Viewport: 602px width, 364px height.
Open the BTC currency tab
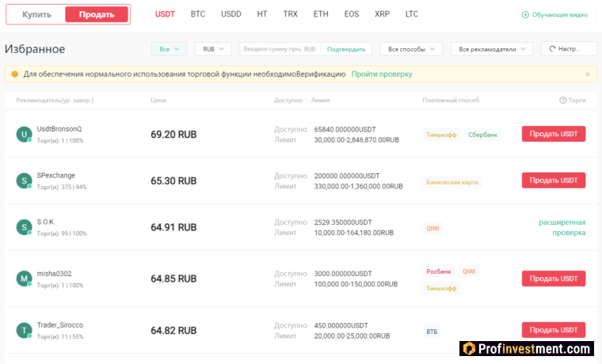click(x=198, y=14)
